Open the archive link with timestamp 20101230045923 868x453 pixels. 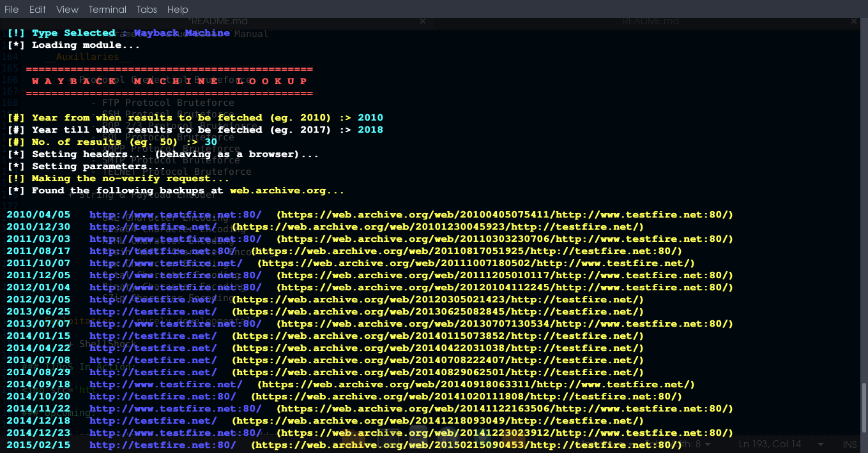438,227
